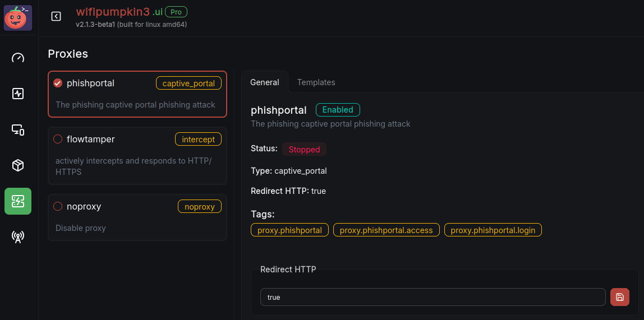Click 'actively intercepts and responds to HTTP/HTTPS' description
644x320 pixels.
(x=134, y=166)
